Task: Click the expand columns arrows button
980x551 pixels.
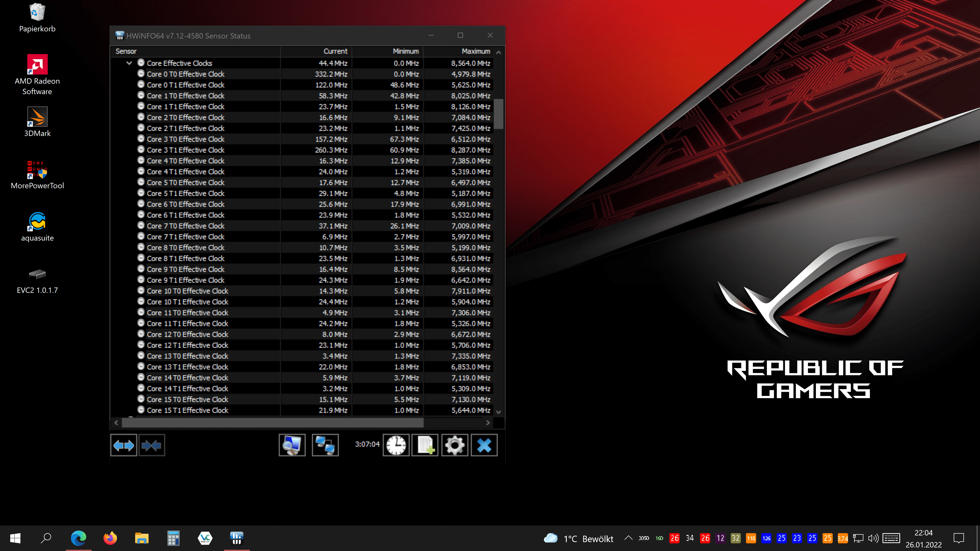Action: [x=124, y=445]
